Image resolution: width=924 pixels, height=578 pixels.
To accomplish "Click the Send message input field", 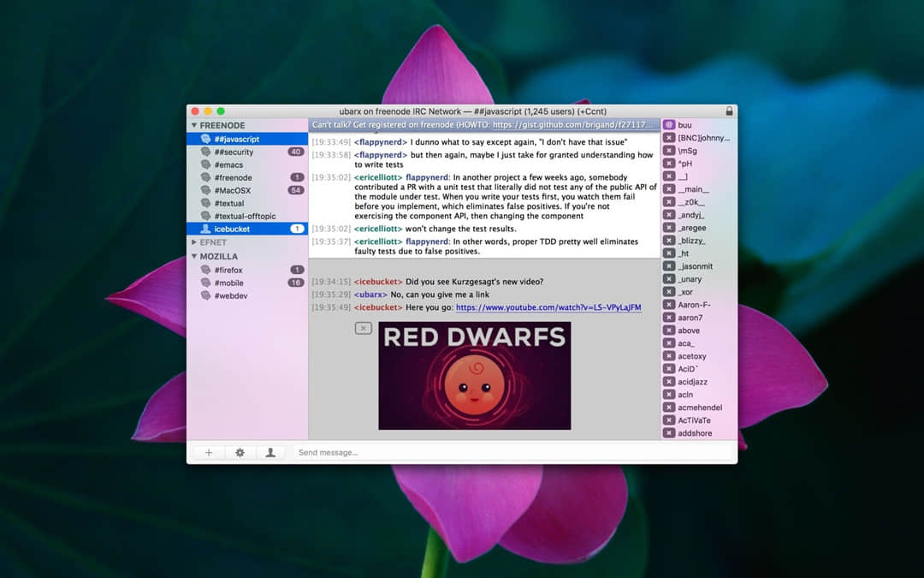I will pyautogui.click(x=428, y=452).
